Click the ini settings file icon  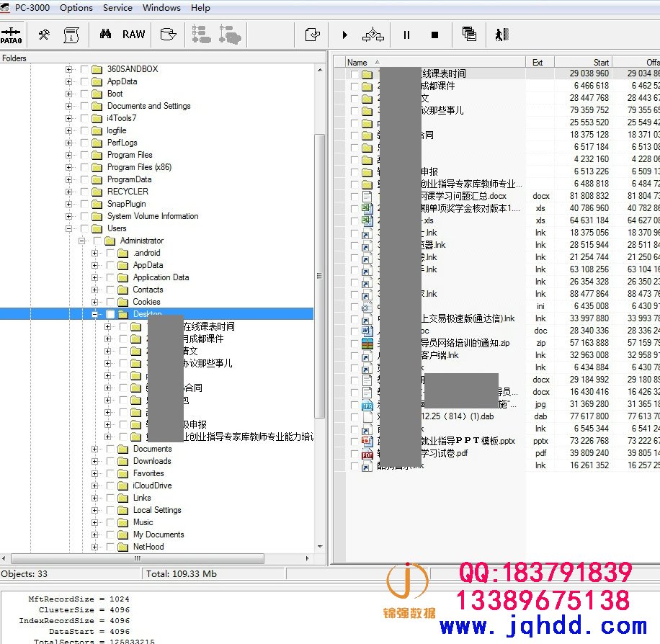[x=367, y=306]
